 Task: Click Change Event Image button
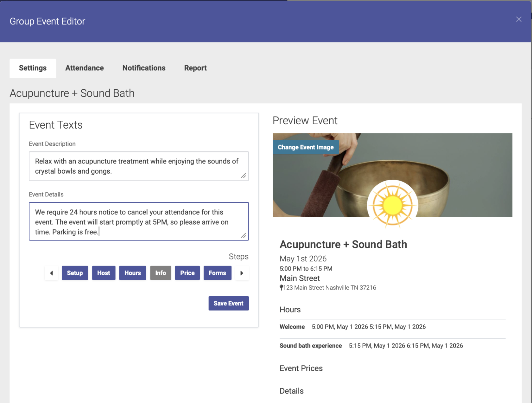coord(306,147)
